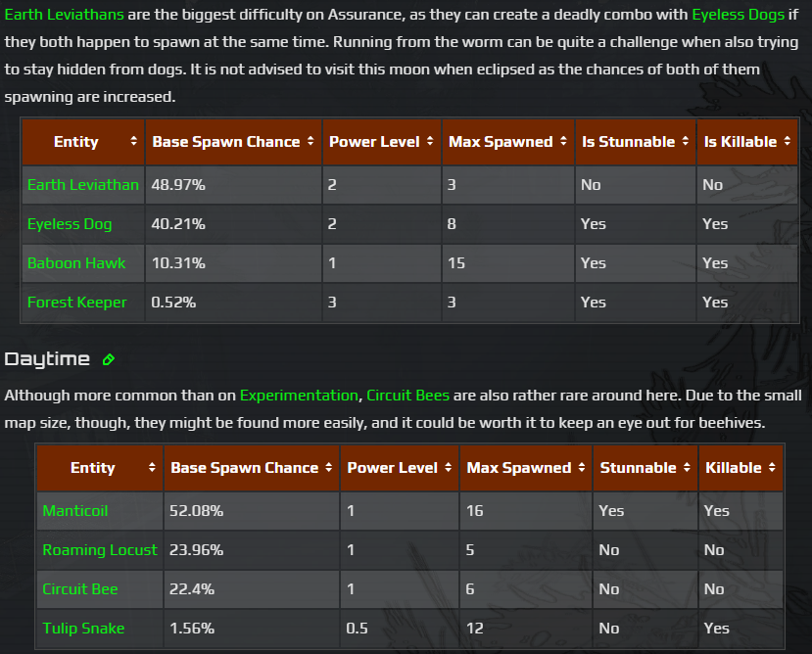Open the Experimentation link in the paragraph
The image size is (812, 654).
coord(299,396)
